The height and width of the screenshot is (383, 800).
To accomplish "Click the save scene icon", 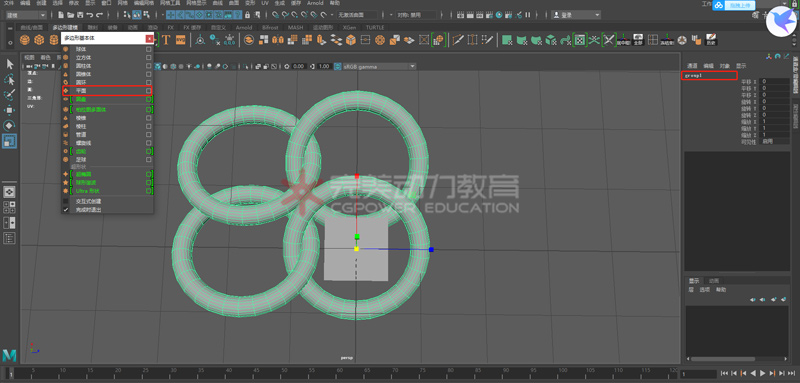I will click(81, 15).
